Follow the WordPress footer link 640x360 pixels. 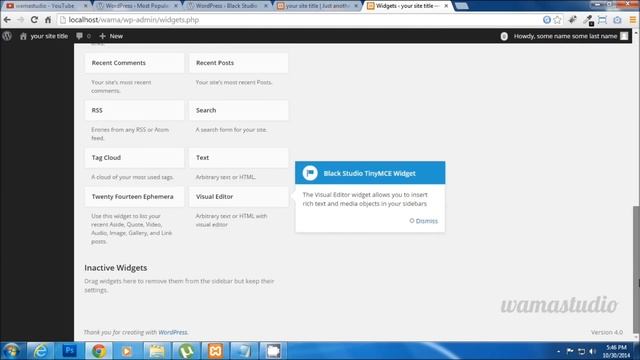point(173,332)
